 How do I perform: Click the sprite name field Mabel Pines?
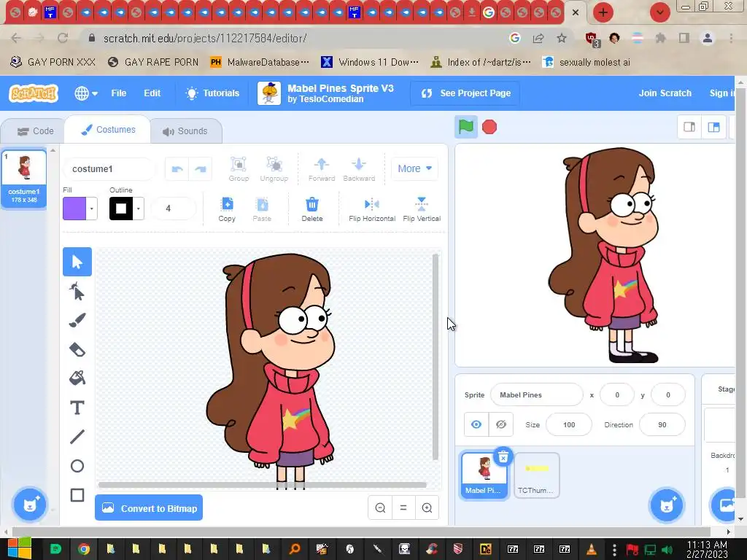point(536,394)
